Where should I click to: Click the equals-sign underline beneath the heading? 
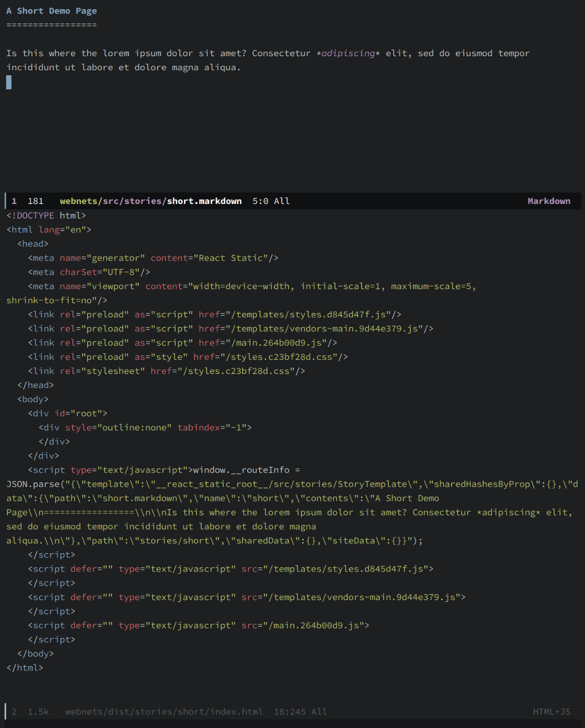point(52,25)
